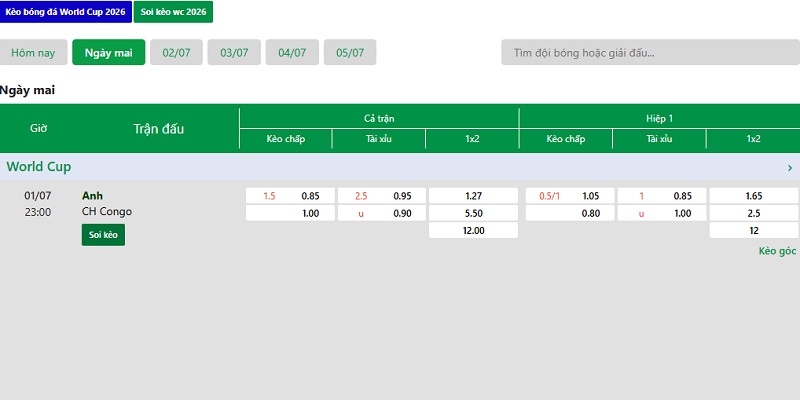Image resolution: width=800 pixels, height=400 pixels.
Task: Pick first-half handicap 0.5/1 odds 1.05
Action: pos(570,196)
